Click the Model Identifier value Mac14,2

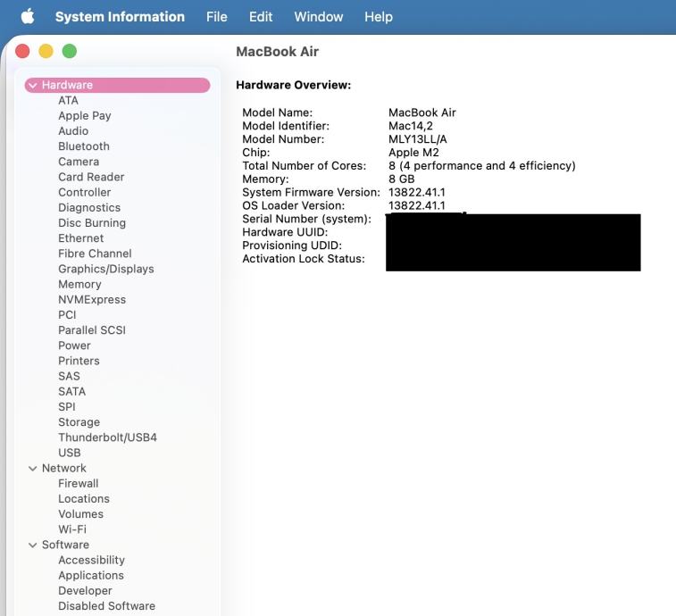411,126
